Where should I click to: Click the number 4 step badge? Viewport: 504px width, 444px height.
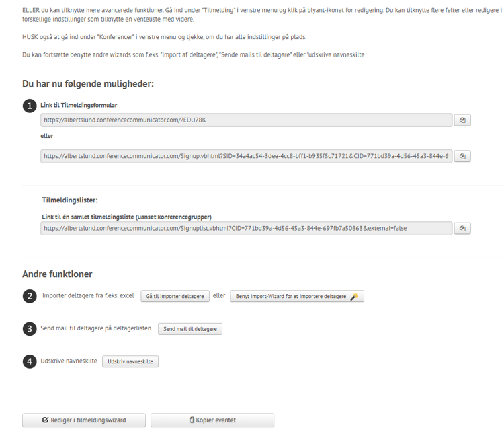click(30, 361)
